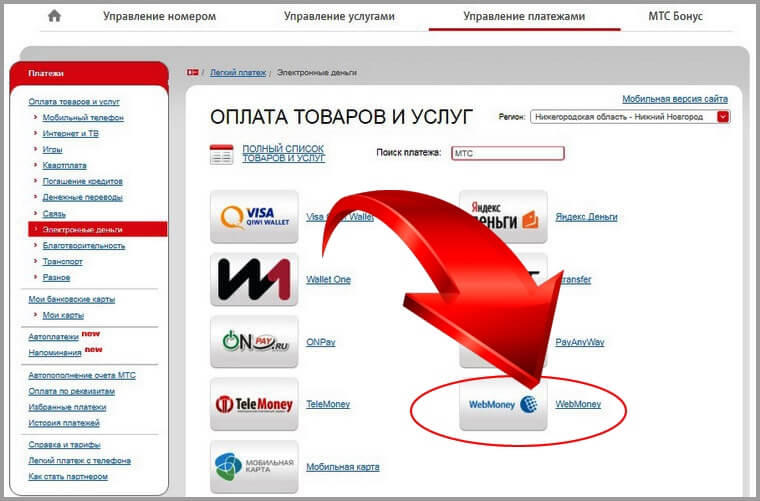Open Легкий платеж с телефона link

click(79, 460)
